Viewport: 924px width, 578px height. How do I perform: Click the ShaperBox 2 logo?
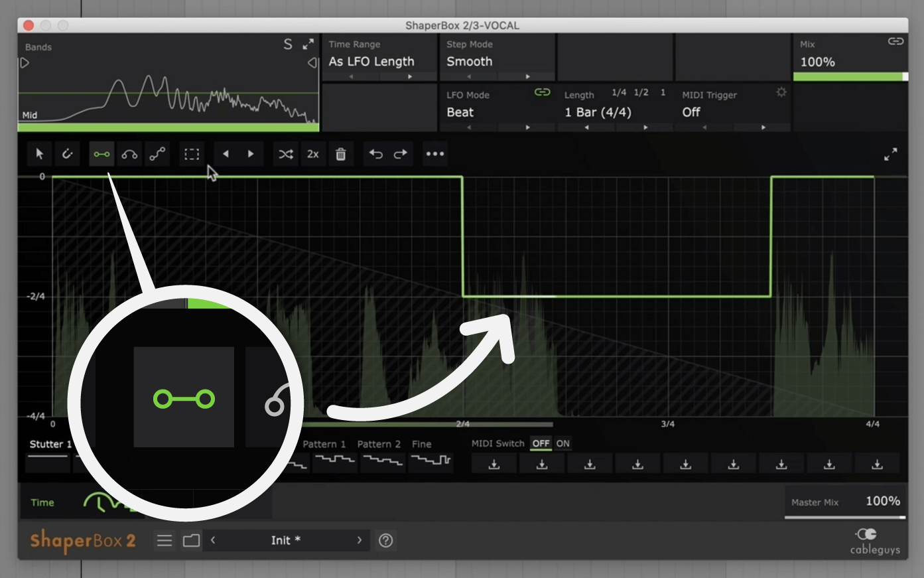83,541
